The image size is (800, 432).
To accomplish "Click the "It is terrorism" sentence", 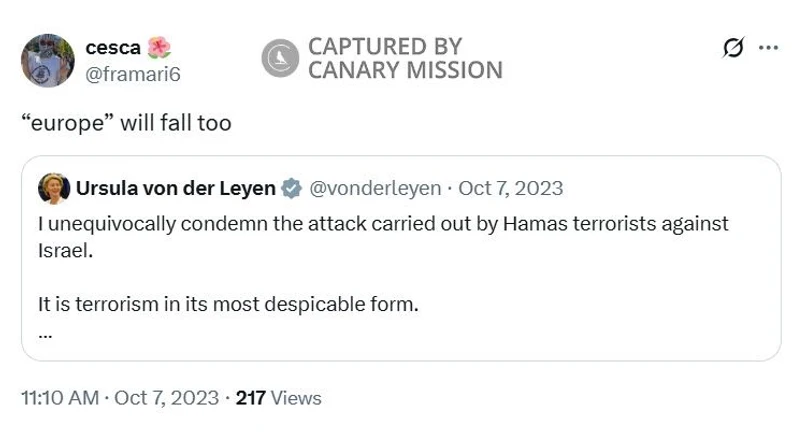I will pos(228,303).
